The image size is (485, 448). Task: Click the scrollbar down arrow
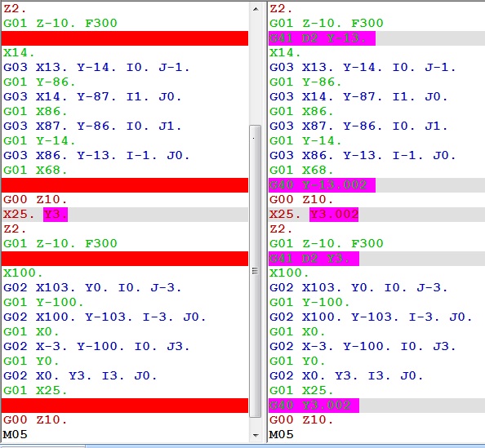pos(256,435)
